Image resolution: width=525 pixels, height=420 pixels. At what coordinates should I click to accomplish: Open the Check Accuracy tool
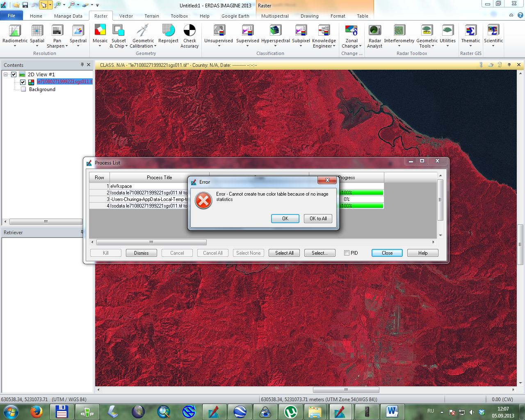click(189, 31)
